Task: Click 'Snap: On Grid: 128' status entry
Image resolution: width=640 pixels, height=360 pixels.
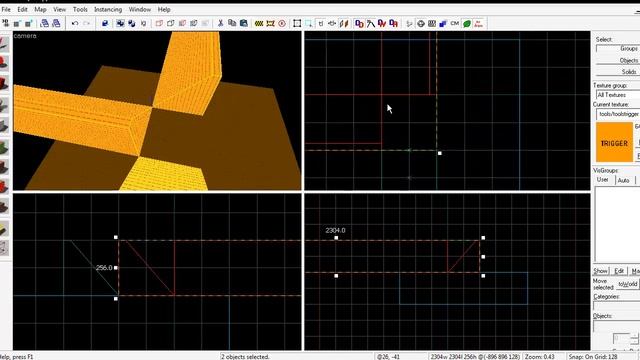Action: (x=593, y=357)
